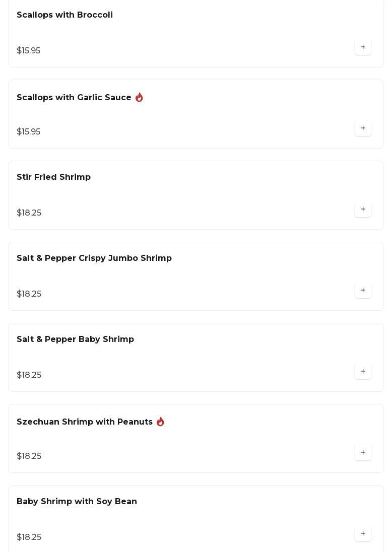Open Scallops with Broccoli item title
The height and width of the screenshot is (552, 392).
(x=64, y=15)
